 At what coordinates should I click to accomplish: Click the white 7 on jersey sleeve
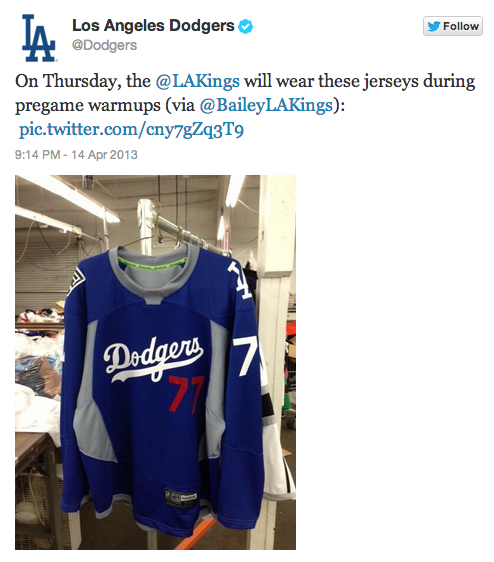244,356
